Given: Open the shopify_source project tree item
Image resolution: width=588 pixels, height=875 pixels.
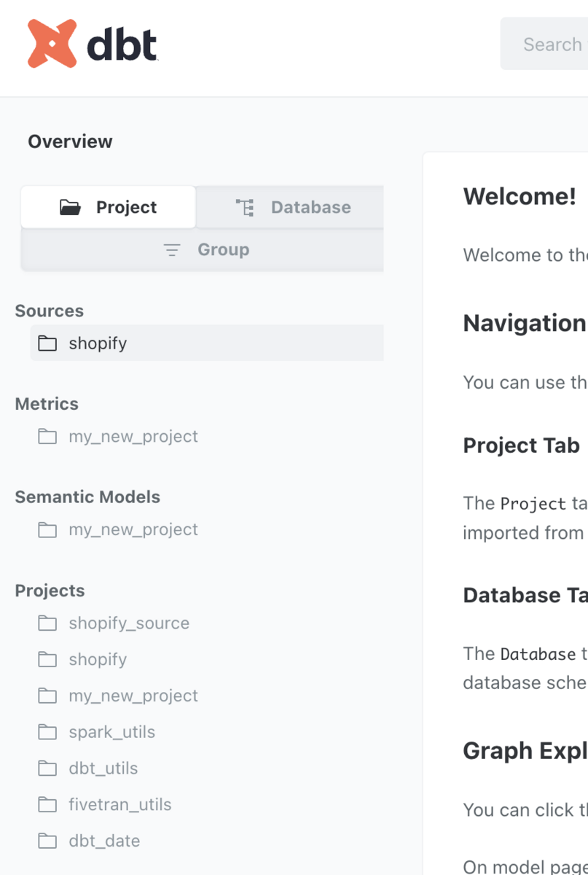Looking at the screenshot, I should click(x=129, y=623).
